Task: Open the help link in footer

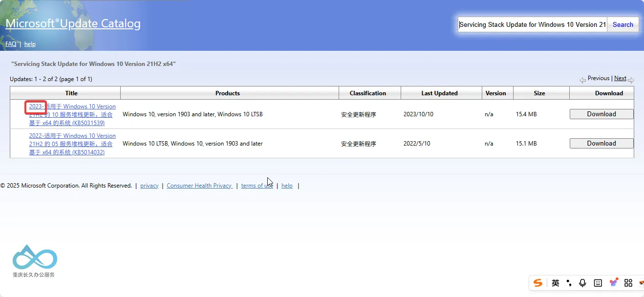Action: 287,186
